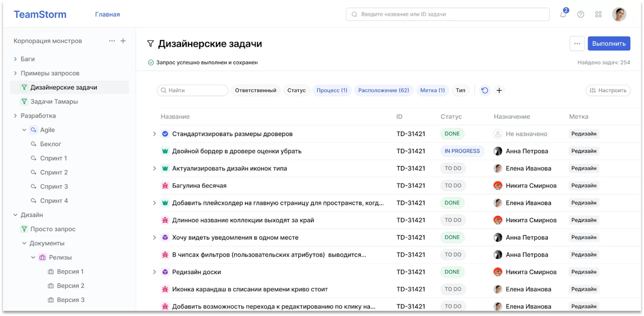Click the reset filters icon after Тип chip
644x316 pixels.
(484, 90)
